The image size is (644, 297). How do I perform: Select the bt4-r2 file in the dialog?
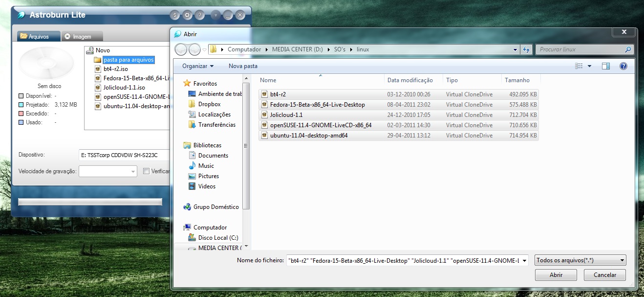399,94
